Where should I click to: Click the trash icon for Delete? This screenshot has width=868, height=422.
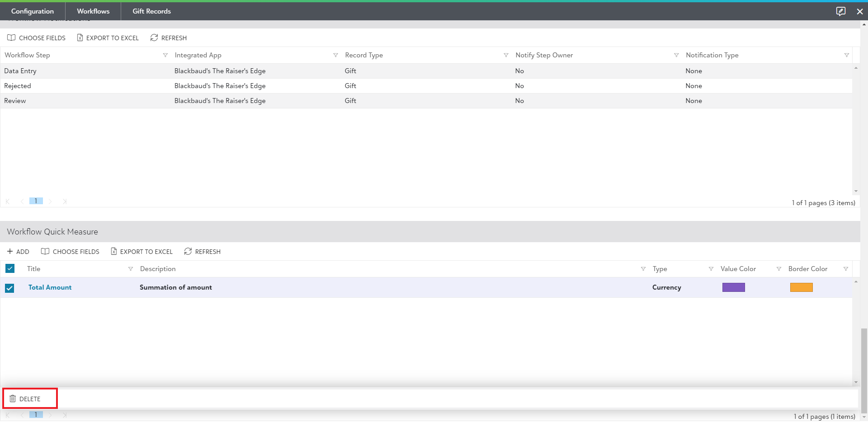click(13, 399)
